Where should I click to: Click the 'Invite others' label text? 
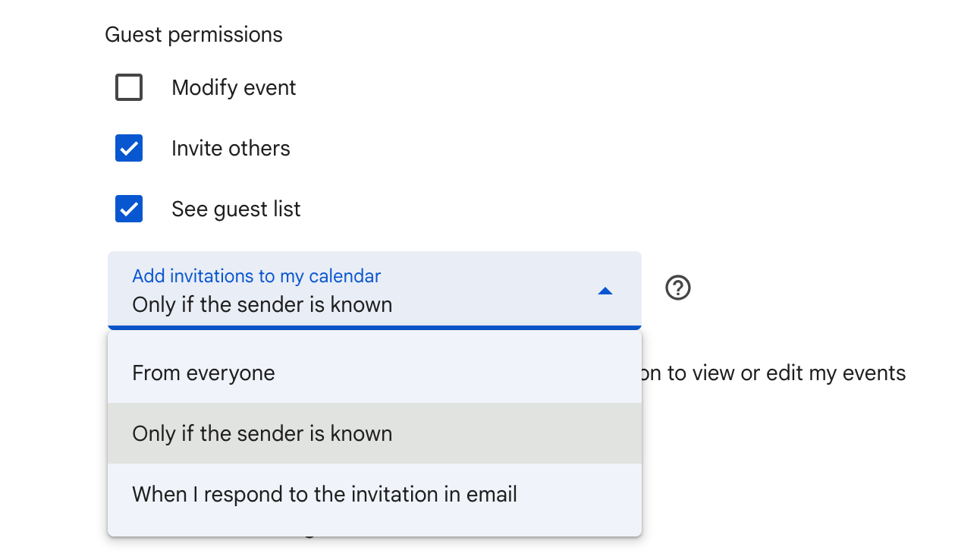pos(231,148)
